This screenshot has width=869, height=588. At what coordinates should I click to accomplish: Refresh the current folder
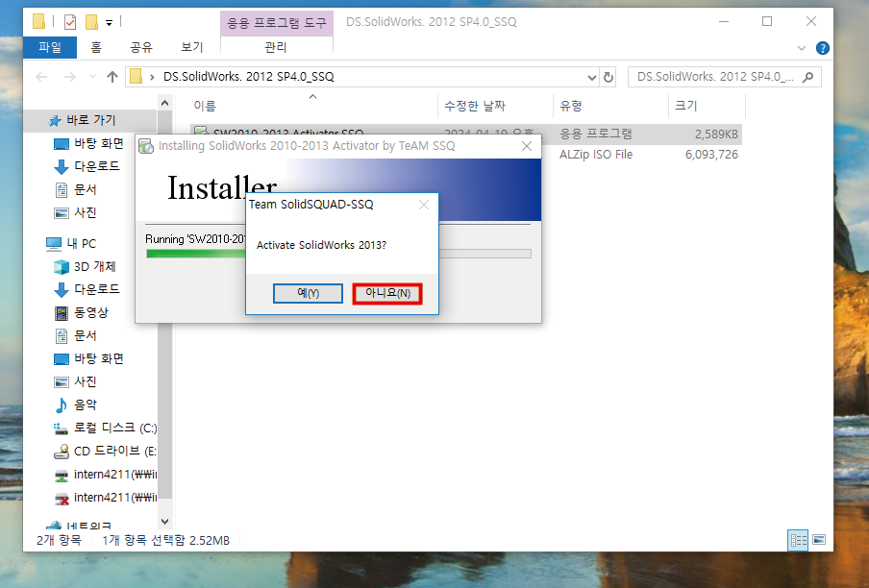tap(608, 78)
